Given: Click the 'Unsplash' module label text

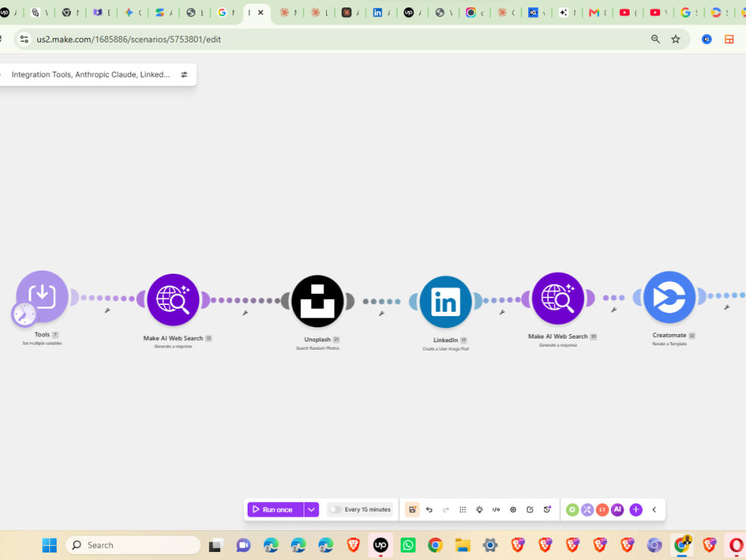Looking at the screenshot, I should (317, 339).
